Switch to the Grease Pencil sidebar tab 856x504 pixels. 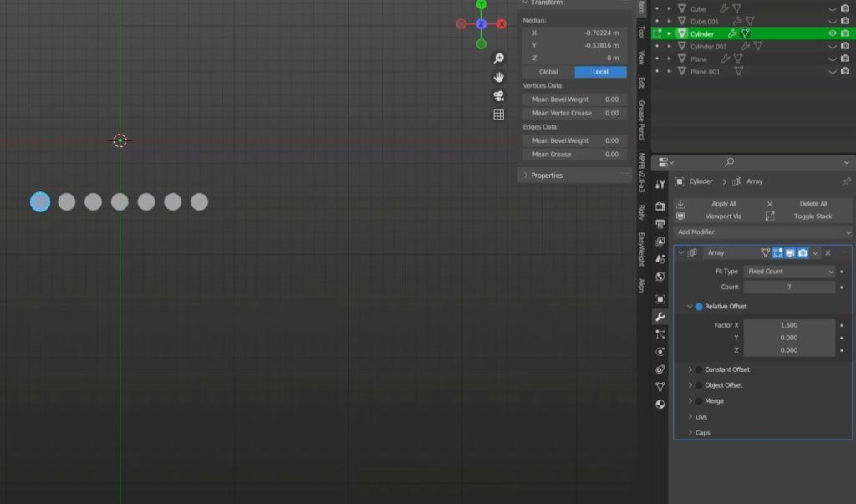[642, 120]
